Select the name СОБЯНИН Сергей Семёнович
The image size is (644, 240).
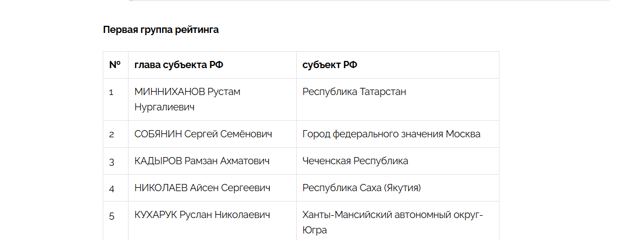(x=203, y=134)
